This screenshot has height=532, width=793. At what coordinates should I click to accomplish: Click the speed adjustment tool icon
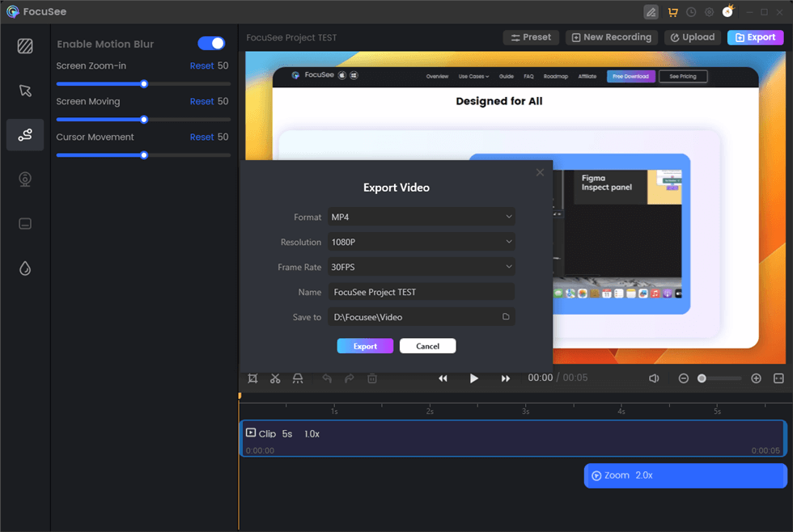pyautogui.click(x=298, y=378)
